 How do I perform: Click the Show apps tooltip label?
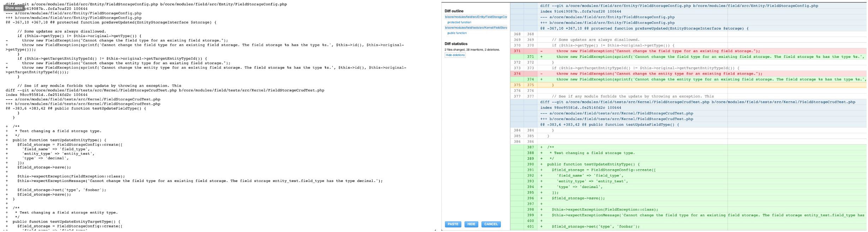[14, 8]
